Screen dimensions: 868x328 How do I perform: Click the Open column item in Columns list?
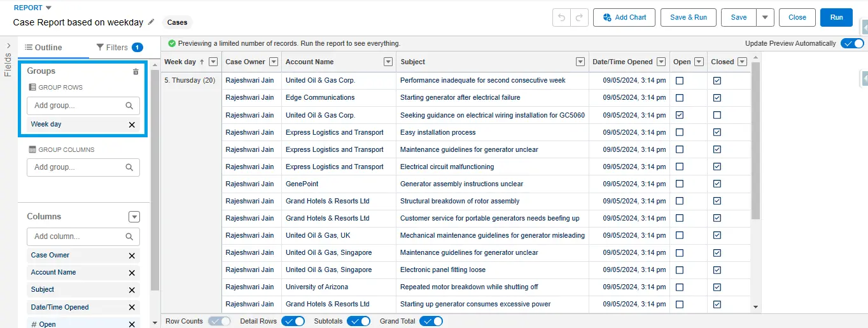(x=83, y=324)
